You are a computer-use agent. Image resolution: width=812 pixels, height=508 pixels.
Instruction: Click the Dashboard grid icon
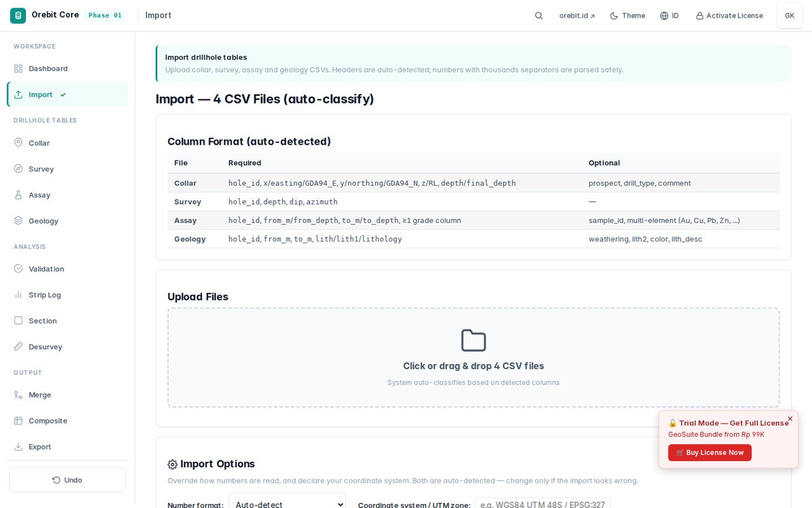pyautogui.click(x=18, y=69)
